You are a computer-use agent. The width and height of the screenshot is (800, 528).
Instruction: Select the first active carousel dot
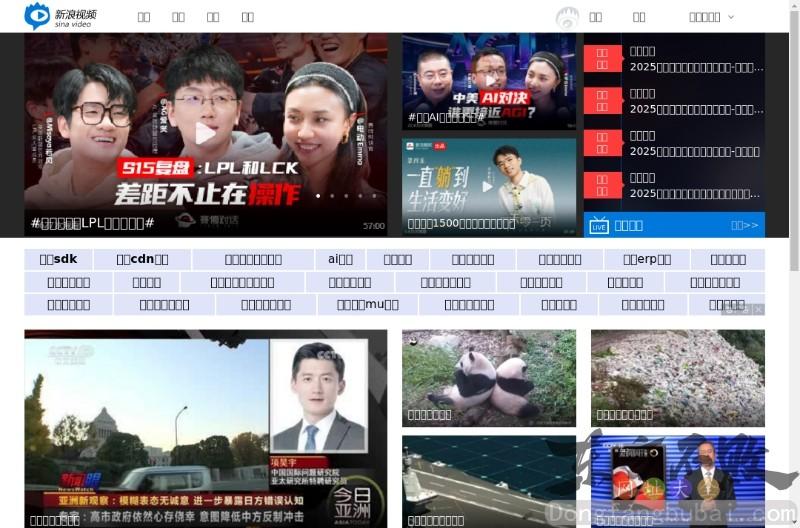click(318, 196)
